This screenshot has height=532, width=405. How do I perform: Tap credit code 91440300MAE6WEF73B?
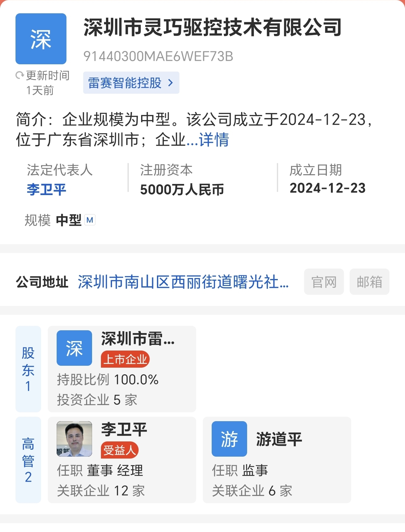pyautogui.click(x=158, y=57)
